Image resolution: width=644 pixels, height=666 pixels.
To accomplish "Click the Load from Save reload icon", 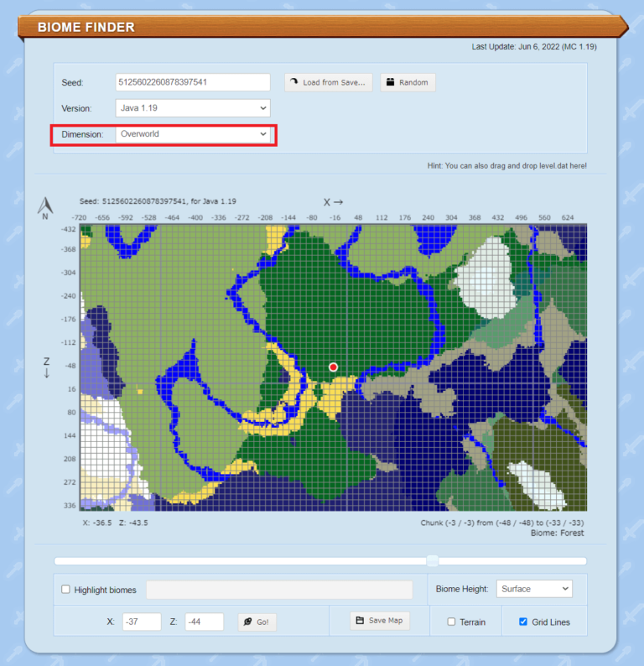I will [294, 82].
